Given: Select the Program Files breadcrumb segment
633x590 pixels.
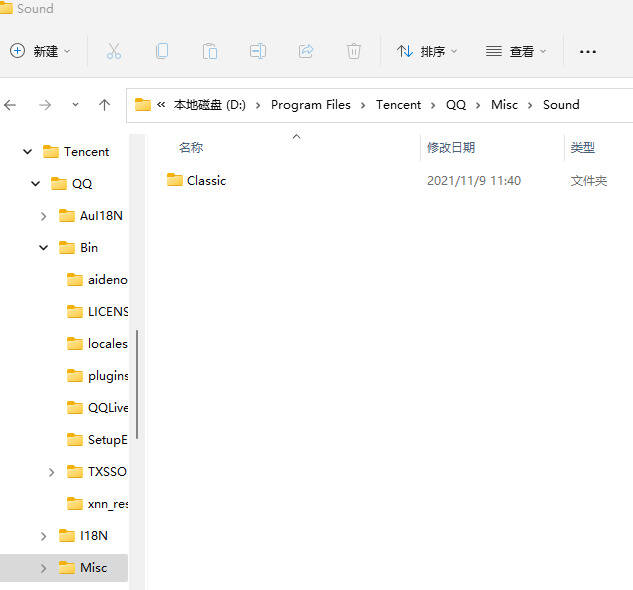Looking at the screenshot, I should coord(310,105).
